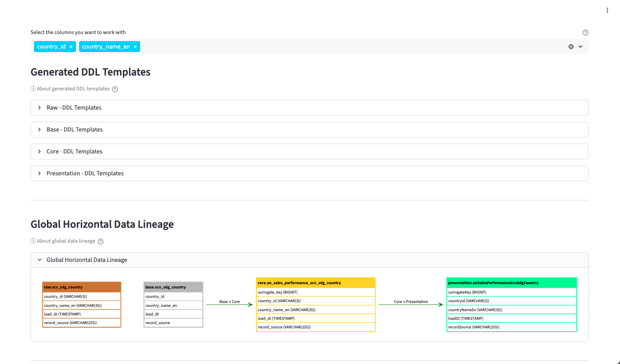This screenshot has width=620, height=364.
Task: Click record_source (VARCHAR(255)) in raw table
Action: tap(81, 323)
